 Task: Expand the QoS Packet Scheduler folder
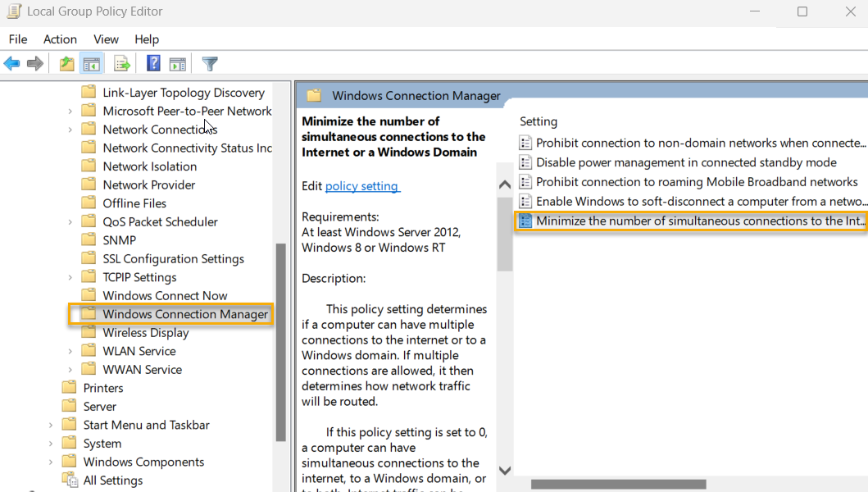70,221
